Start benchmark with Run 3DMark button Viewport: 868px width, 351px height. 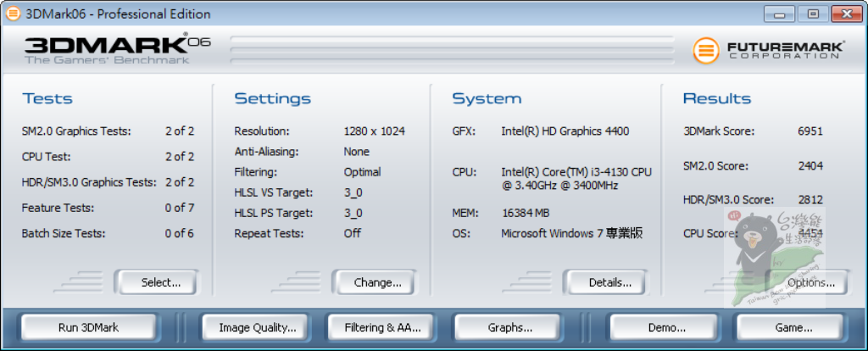pos(88,327)
